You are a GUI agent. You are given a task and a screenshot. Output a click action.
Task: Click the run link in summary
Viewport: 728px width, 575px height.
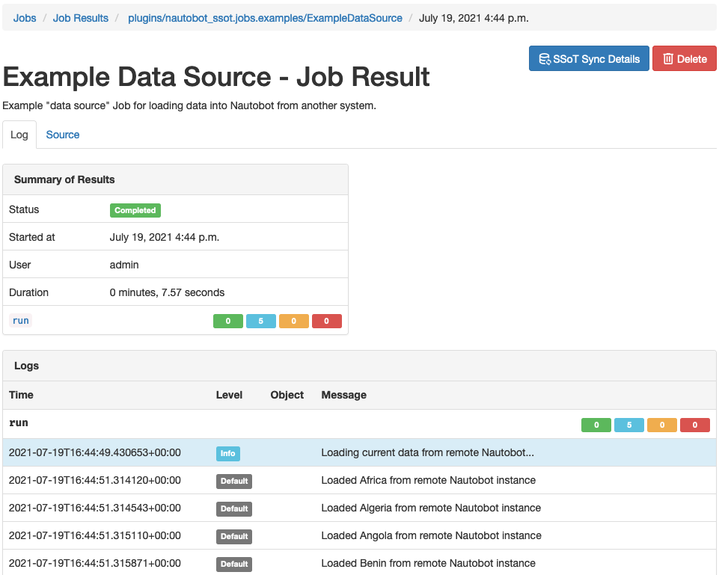pyautogui.click(x=20, y=320)
